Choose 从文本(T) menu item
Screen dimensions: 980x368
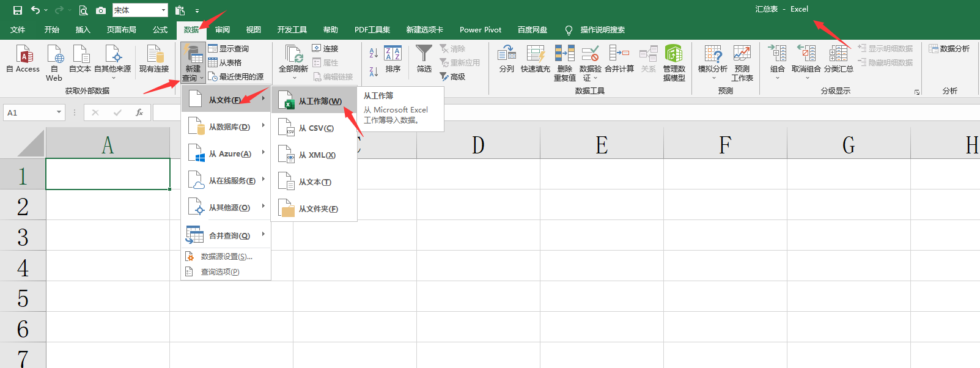coord(314,182)
